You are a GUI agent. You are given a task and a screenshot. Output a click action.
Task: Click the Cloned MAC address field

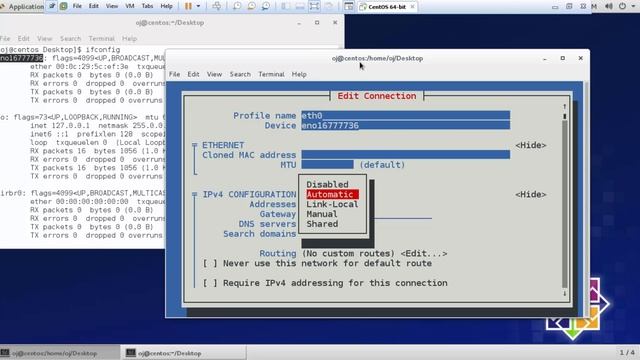(406, 155)
